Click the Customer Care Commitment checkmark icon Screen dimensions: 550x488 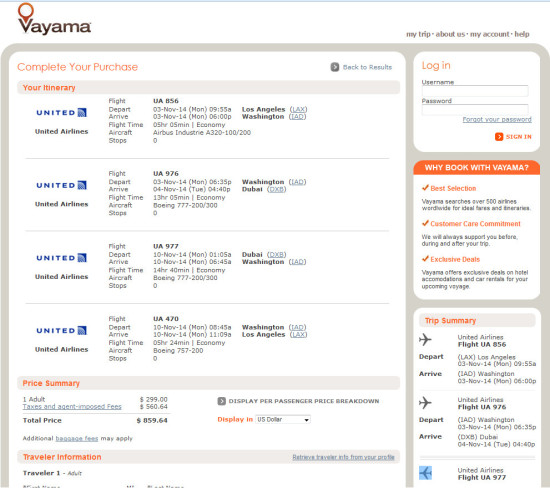tap(425, 223)
